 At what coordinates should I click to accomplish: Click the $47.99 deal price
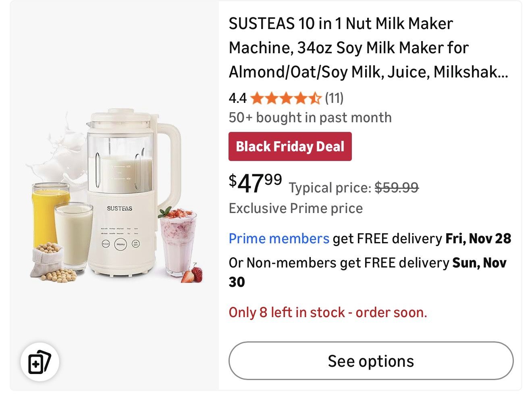pyautogui.click(x=255, y=183)
